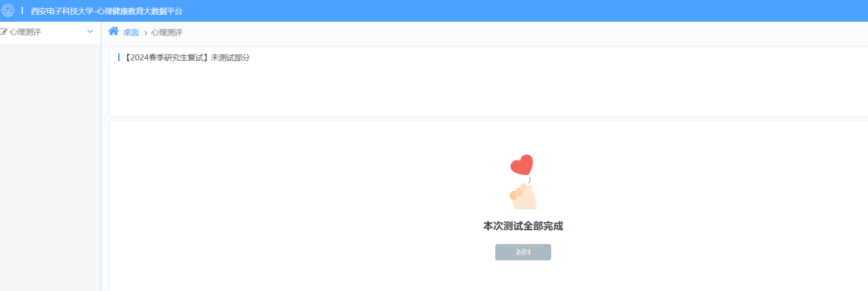Click the edit icon beside 心理测评 in sidebar

(4, 32)
